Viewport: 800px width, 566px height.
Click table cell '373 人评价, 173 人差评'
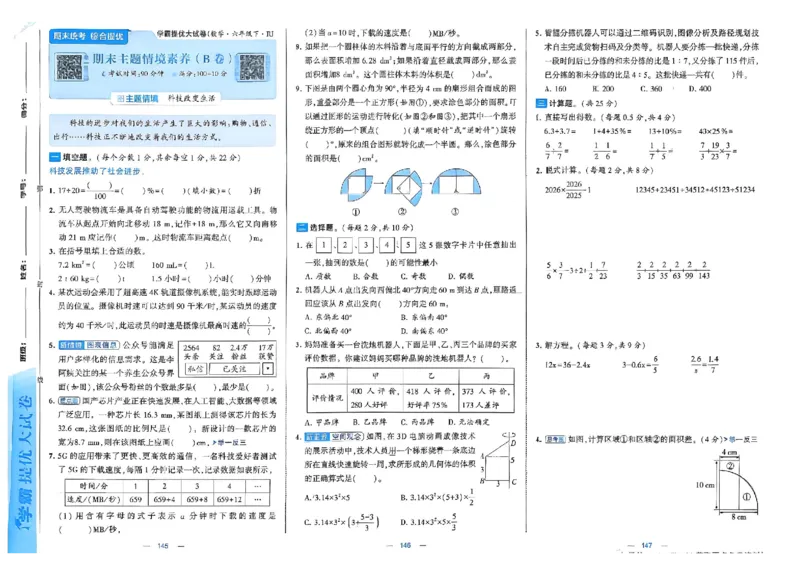pos(486,398)
